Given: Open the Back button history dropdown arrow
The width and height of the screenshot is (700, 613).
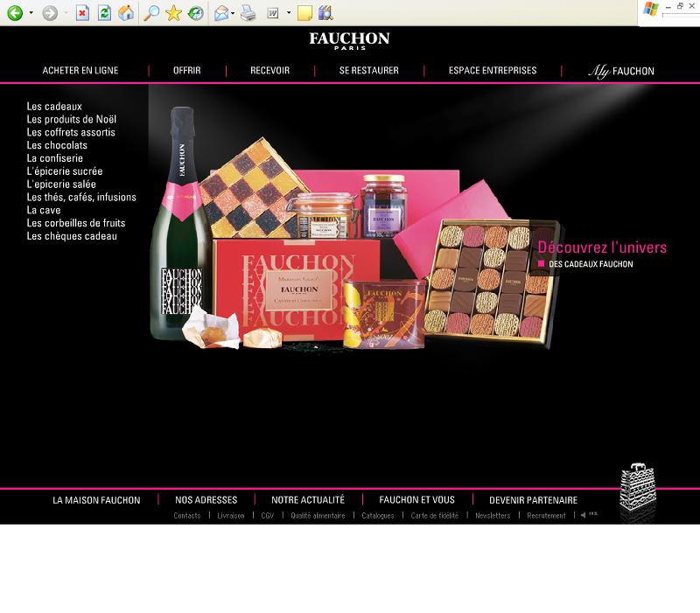Looking at the screenshot, I should click(x=31, y=13).
